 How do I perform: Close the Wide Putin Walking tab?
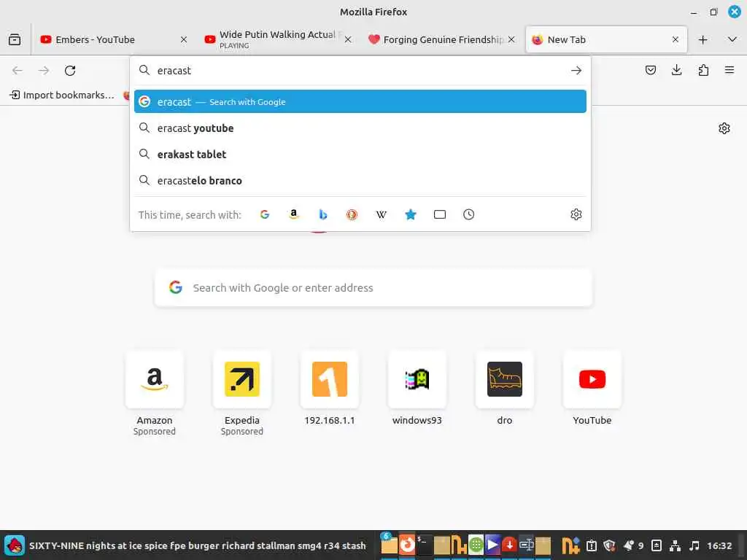click(x=348, y=39)
